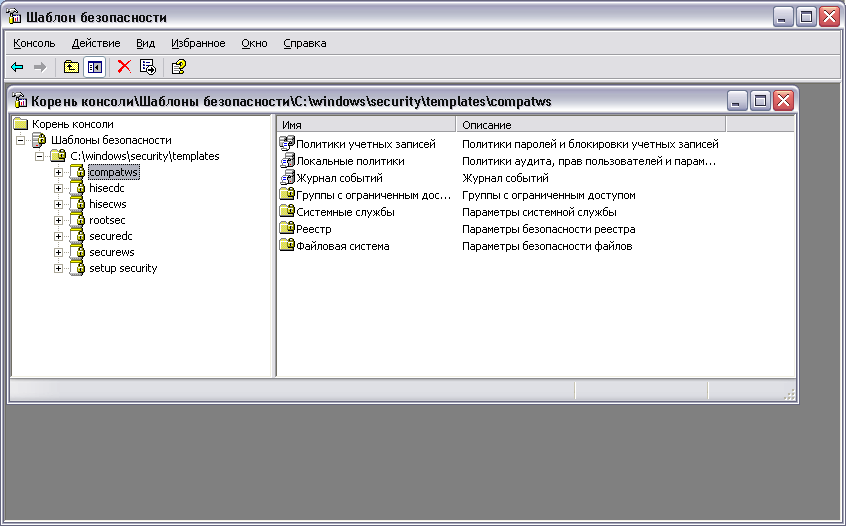The width and height of the screenshot is (846, 526).
Task: Click description Политики паролей и блокировки учетных записей
Action: pyautogui.click(x=590, y=144)
